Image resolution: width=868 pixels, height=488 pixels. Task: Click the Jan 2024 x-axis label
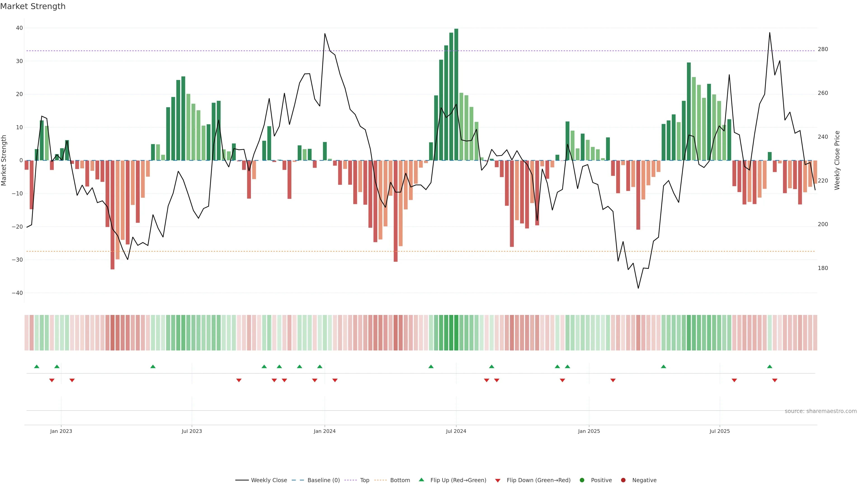point(325,431)
